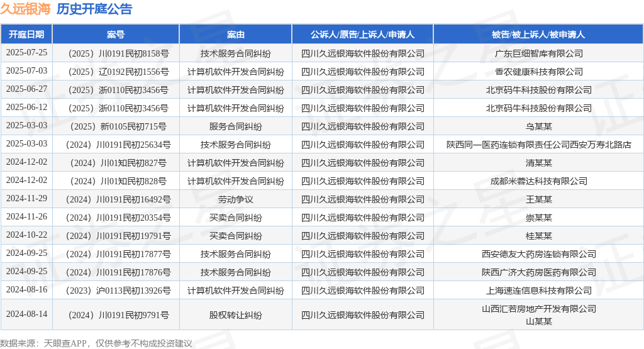Click defendant 清某某

538,163
